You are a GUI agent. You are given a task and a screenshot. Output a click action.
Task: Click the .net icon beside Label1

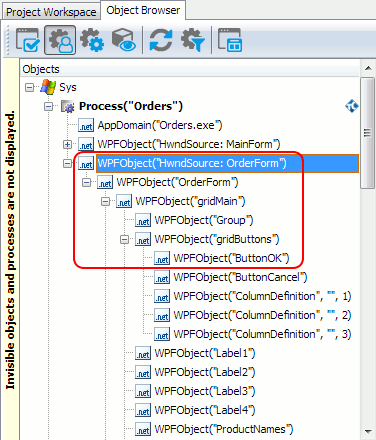point(143,353)
